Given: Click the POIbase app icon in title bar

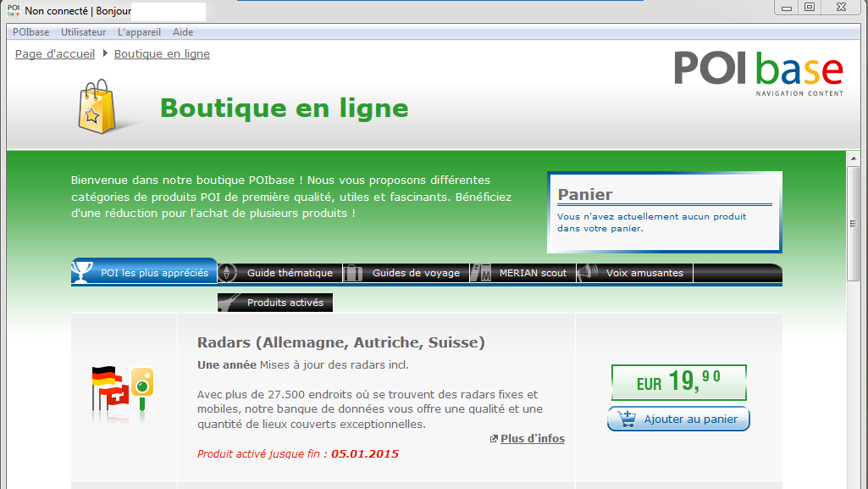Looking at the screenshot, I should click(x=14, y=11).
